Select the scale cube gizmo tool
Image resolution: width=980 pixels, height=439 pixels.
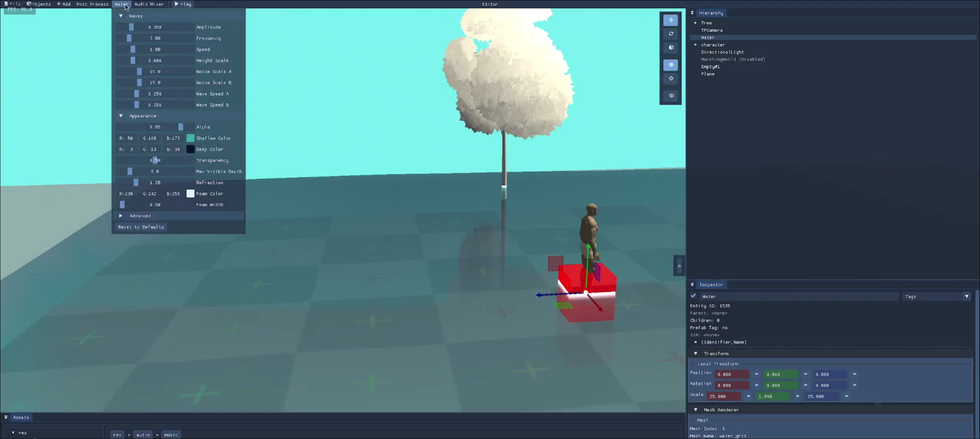tap(671, 47)
